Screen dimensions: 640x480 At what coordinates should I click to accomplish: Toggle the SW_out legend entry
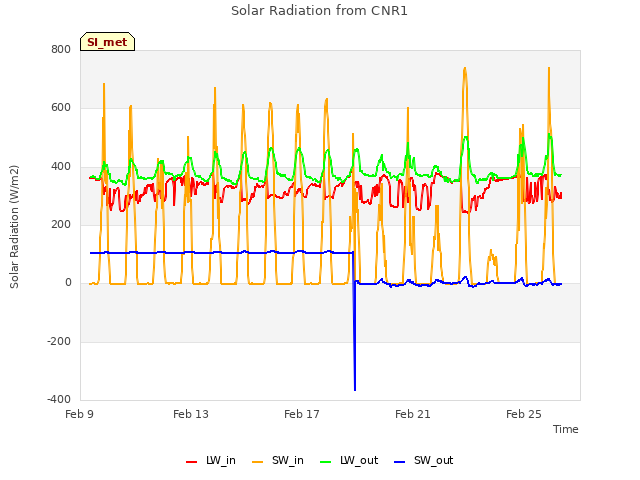[424, 460]
